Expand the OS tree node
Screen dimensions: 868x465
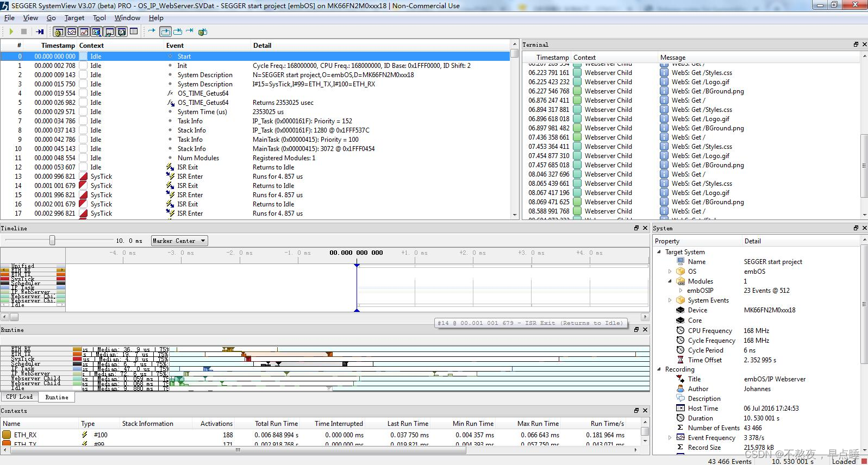point(670,272)
